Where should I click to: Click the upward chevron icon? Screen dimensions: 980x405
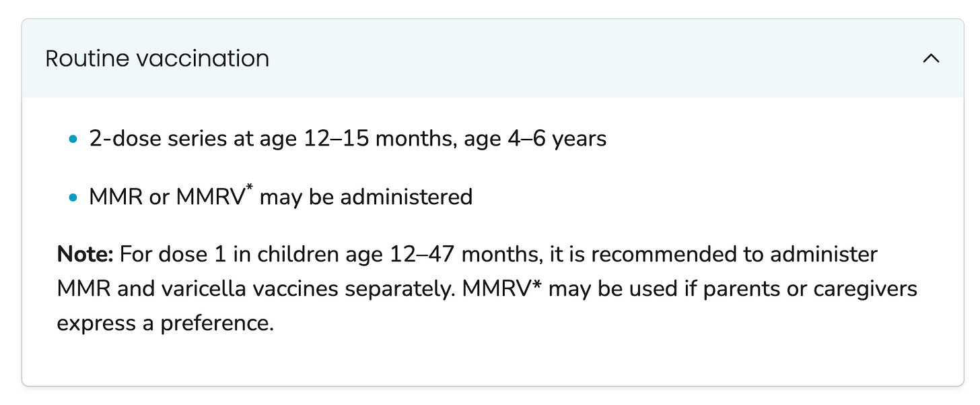pyautogui.click(x=931, y=59)
